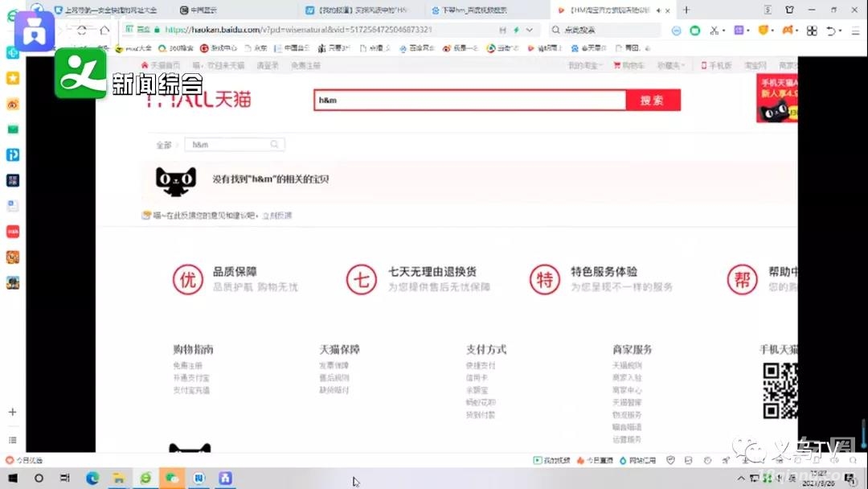Click the magnifier icon in small h&m filter box
Screen dimensions: 868x489
tap(275, 145)
